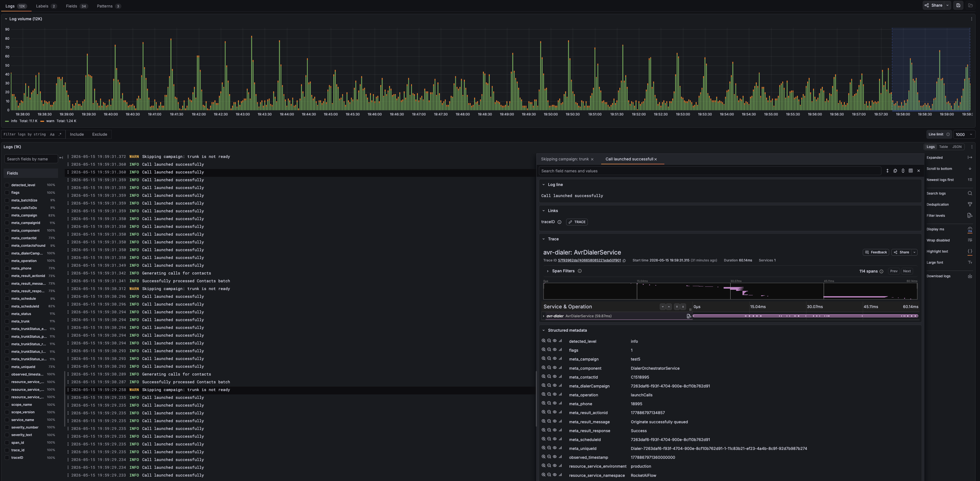Open menu for first WARN log line
This screenshot has width=980, height=481.
tap(68, 157)
